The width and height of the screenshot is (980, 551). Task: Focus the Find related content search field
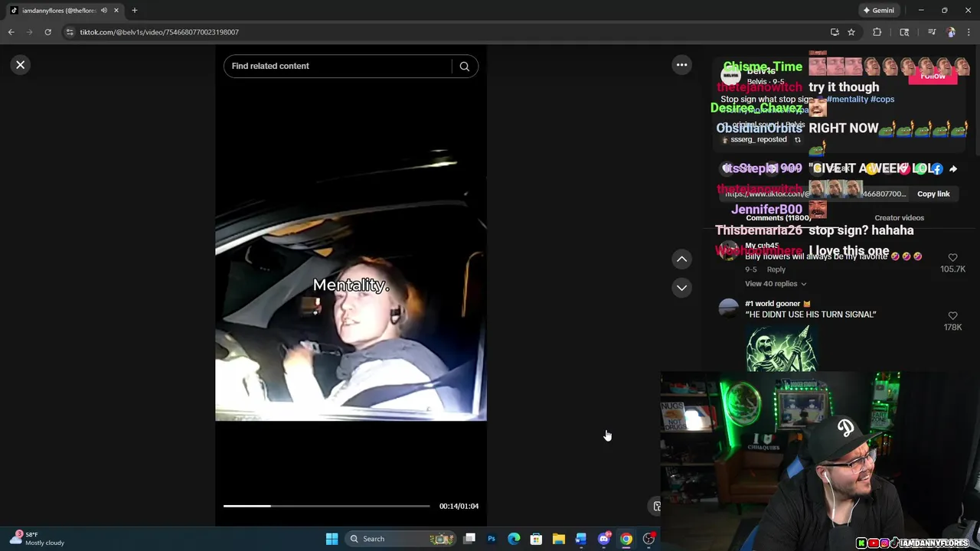pyautogui.click(x=341, y=66)
